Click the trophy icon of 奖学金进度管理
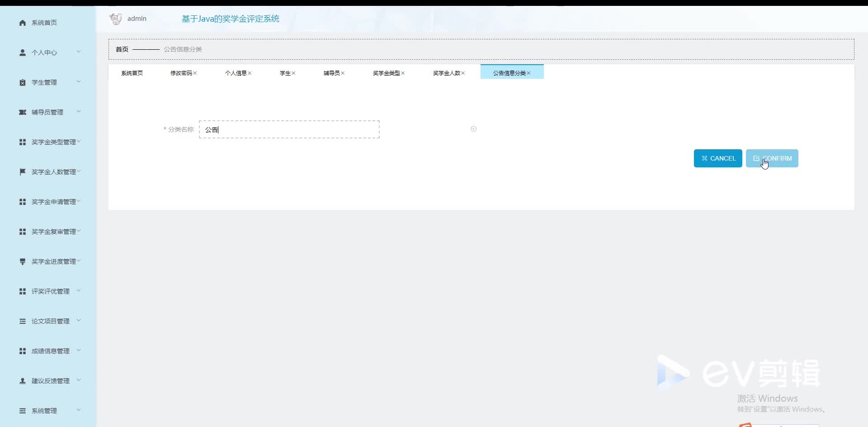The width and height of the screenshot is (868, 427). [x=22, y=261]
